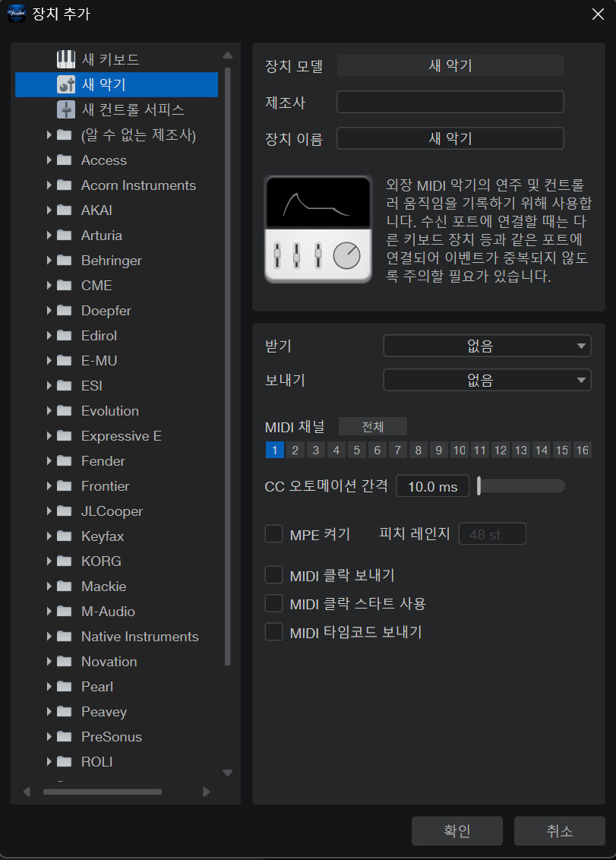616x860 pixels.
Task: Open the 받기 dropdown
Action: tap(487, 346)
